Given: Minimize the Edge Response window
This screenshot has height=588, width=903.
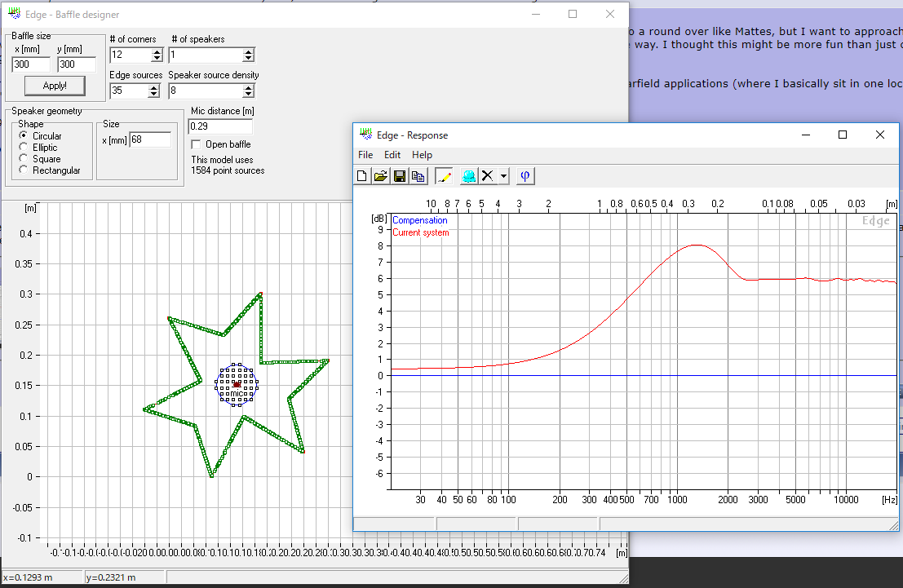Looking at the screenshot, I should click(806, 135).
